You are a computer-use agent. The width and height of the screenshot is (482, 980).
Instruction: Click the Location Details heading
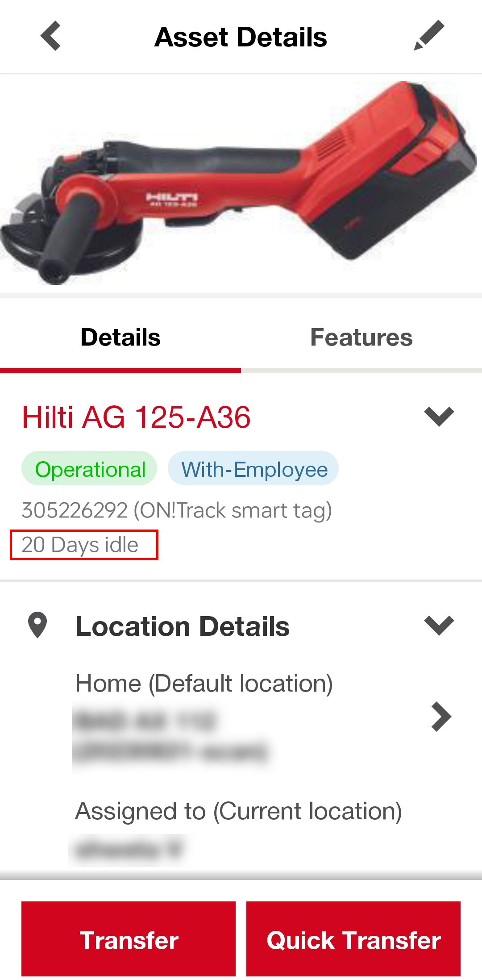[183, 626]
